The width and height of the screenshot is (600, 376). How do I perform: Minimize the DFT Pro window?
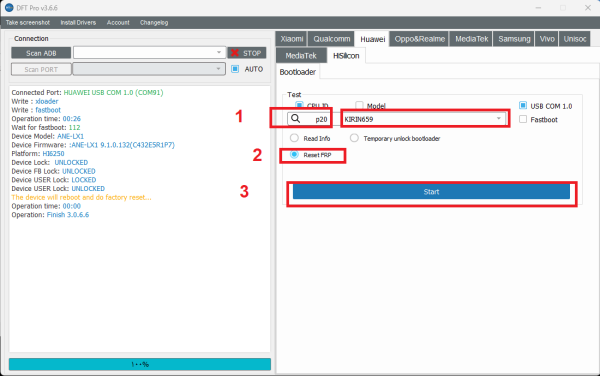(x=538, y=8)
